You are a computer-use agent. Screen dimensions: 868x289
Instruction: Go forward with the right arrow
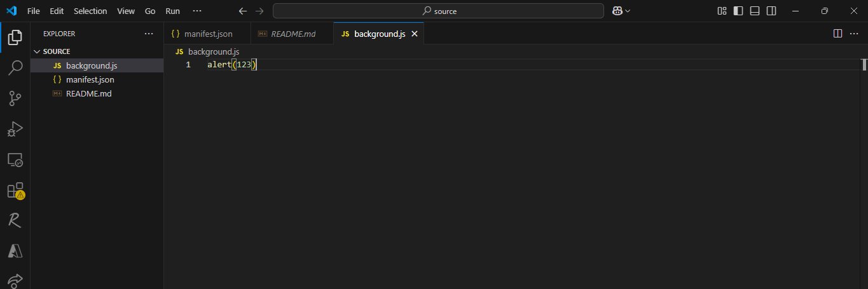(x=259, y=11)
